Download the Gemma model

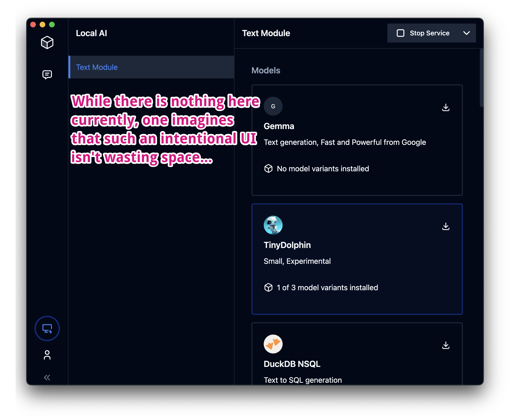445,107
